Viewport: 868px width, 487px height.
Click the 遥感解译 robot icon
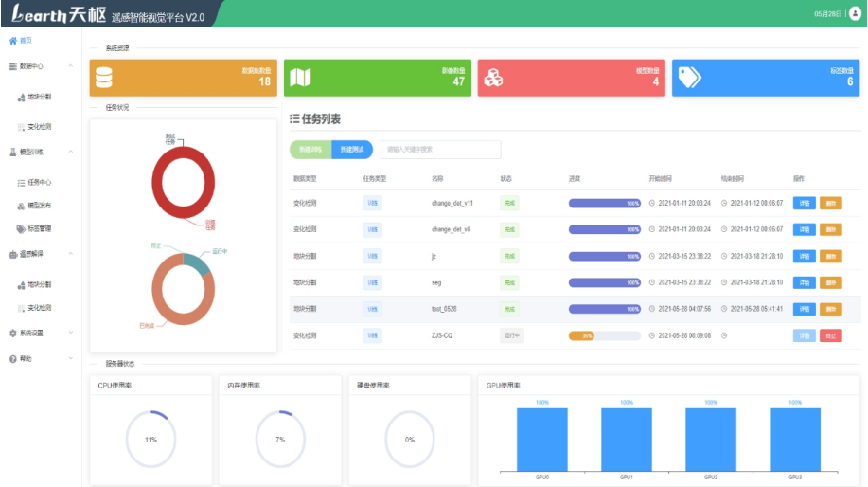12,254
